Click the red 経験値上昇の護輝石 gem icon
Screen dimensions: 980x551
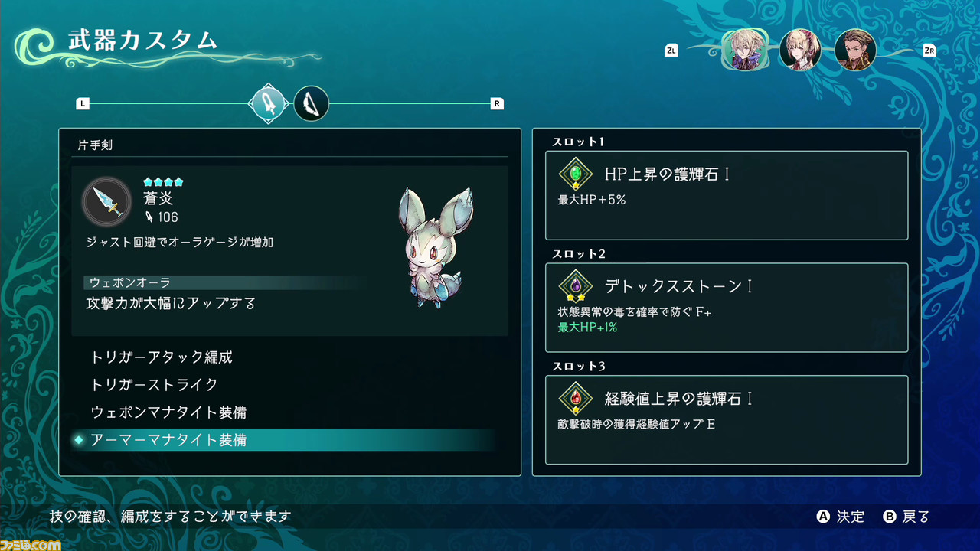[x=576, y=399]
